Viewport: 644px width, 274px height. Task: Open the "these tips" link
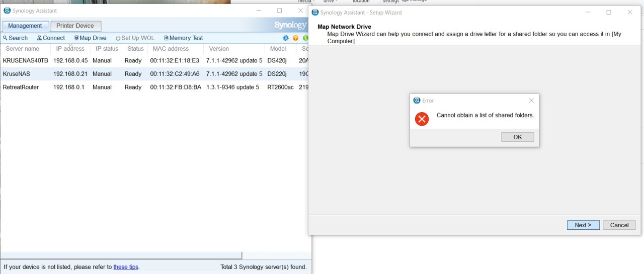click(x=126, y=267)
